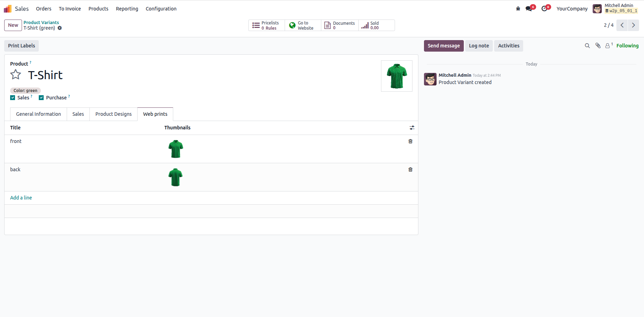Click Product field help question mark

[x=30, y=62]
